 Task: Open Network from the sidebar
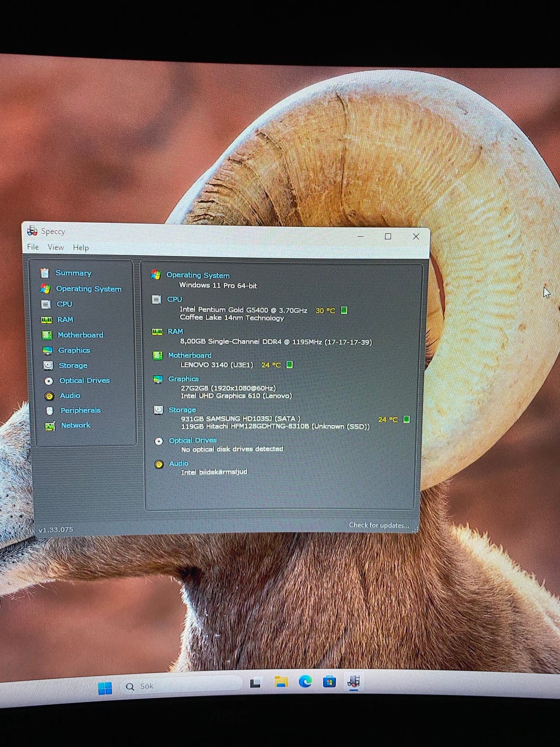click(x=76, y=425)
